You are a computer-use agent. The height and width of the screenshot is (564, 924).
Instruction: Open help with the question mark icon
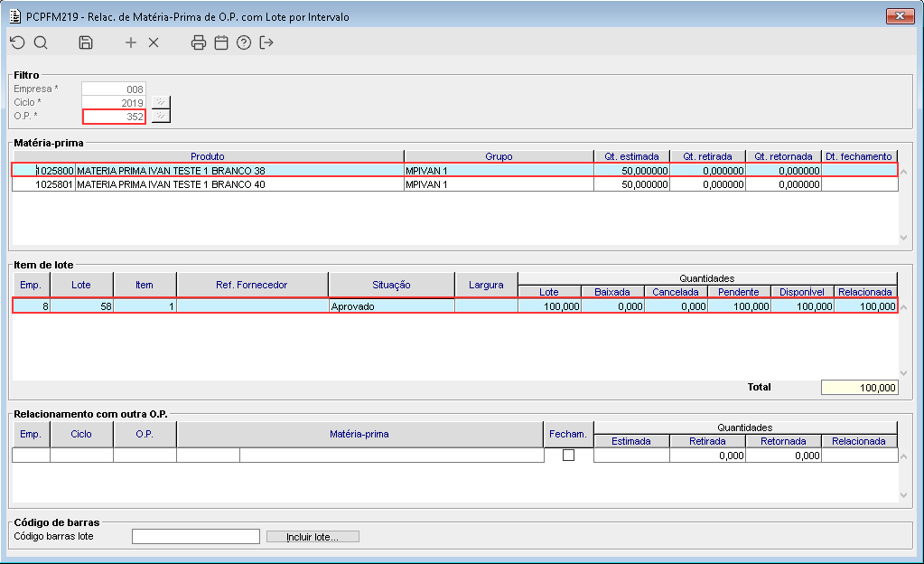pyautogui.click(x=244, y=42)
